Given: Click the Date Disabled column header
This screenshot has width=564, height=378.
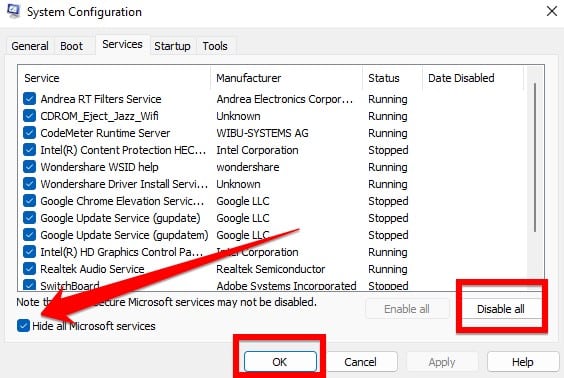Looking at the screenshot, I should click(473, 78).
